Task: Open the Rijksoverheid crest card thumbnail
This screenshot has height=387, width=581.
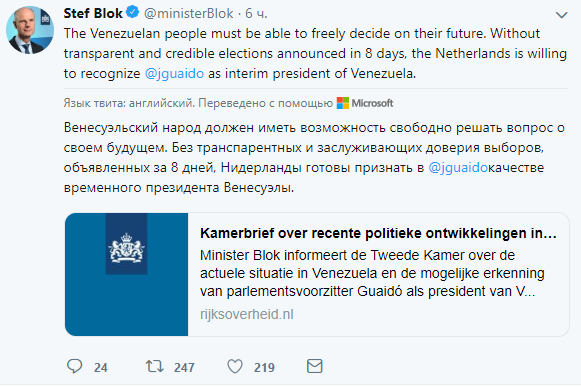Action: [x=126, y=275]
